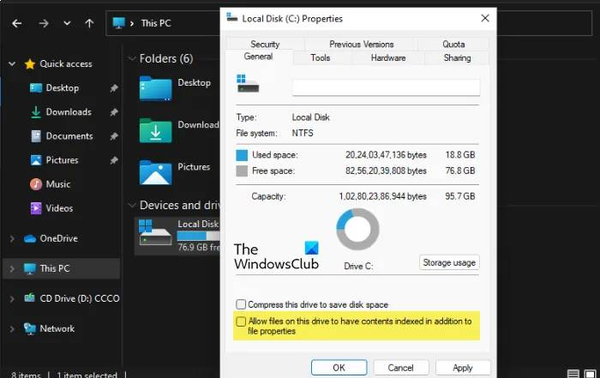
Task: Click the up arrow to parent folder
Action: pos(89,24)
